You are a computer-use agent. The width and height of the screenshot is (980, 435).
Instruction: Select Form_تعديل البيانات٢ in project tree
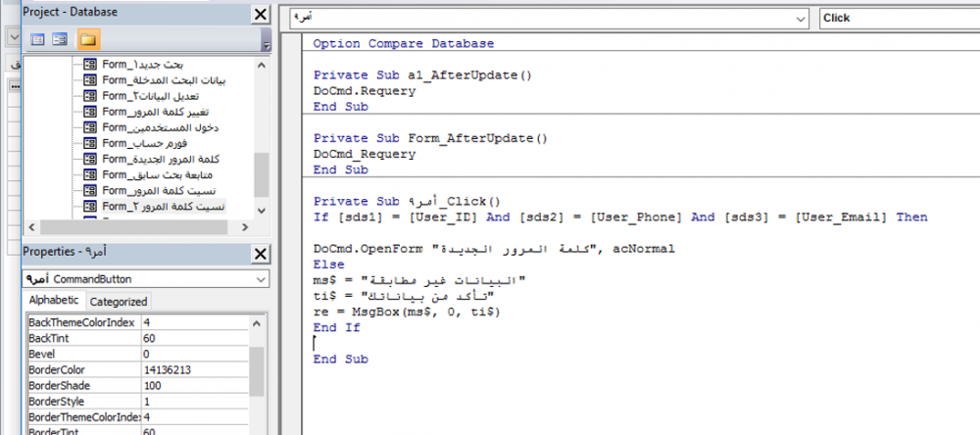tap(151, 96)
